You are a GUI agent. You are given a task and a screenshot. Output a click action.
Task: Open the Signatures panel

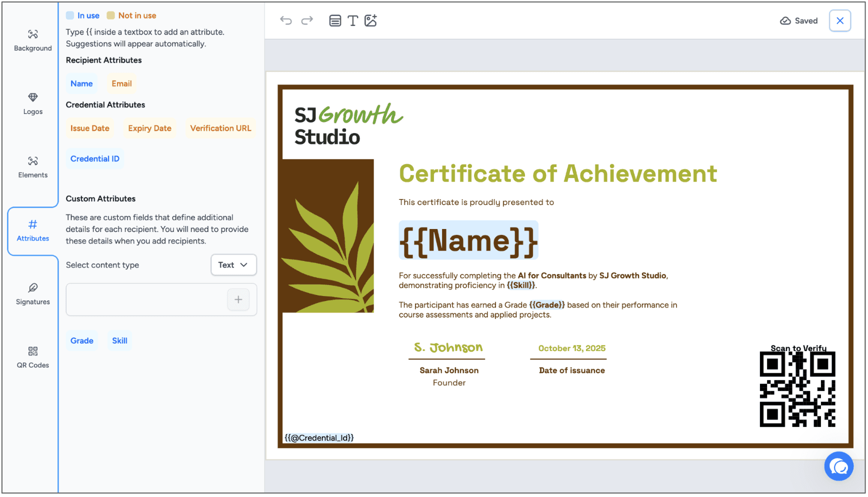(33, 294)
